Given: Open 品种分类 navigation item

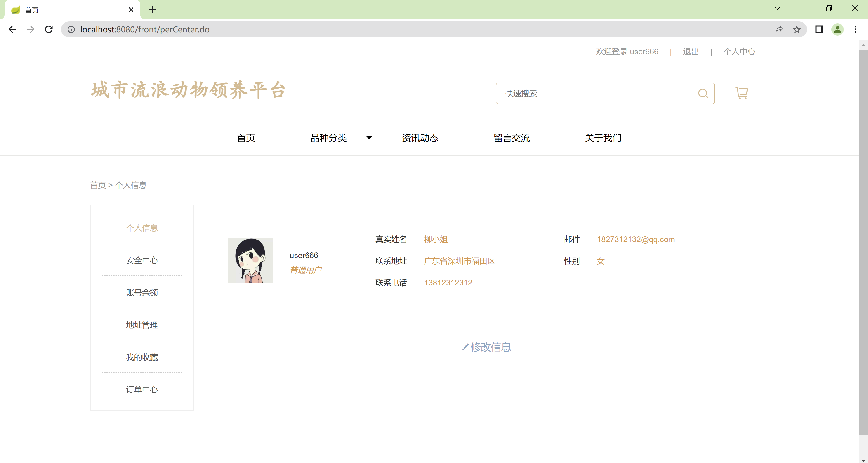Looking at the screenshot, I should pyautogui.click(x=328, y=138).
